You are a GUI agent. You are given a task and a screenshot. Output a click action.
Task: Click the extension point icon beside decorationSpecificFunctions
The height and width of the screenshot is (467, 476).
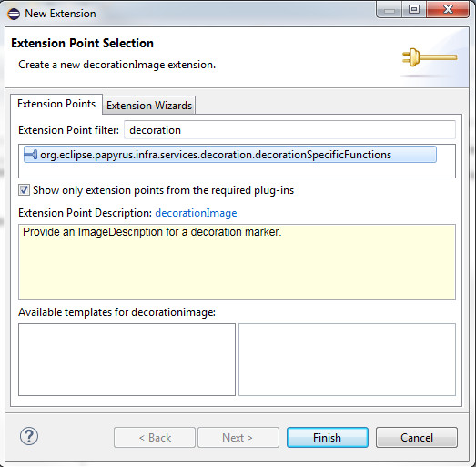(x=31, y=155)
